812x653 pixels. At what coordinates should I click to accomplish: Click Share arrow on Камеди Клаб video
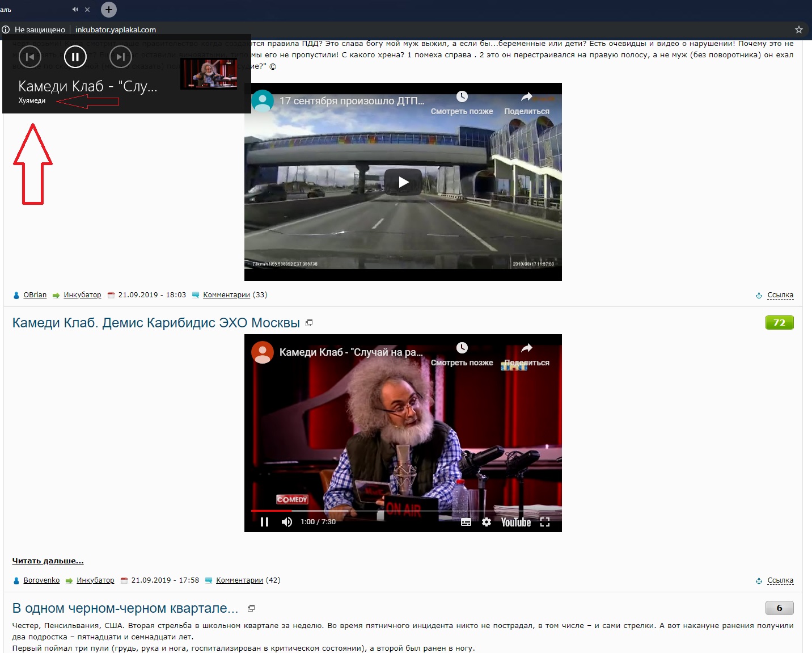point(527,348)
